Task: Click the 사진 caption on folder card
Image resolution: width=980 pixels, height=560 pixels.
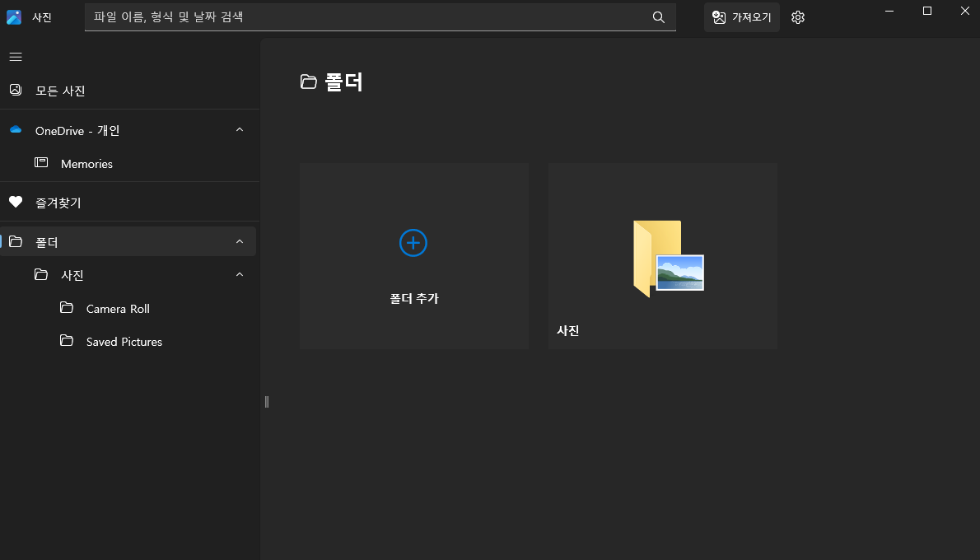Action: (x=568, y=330)
